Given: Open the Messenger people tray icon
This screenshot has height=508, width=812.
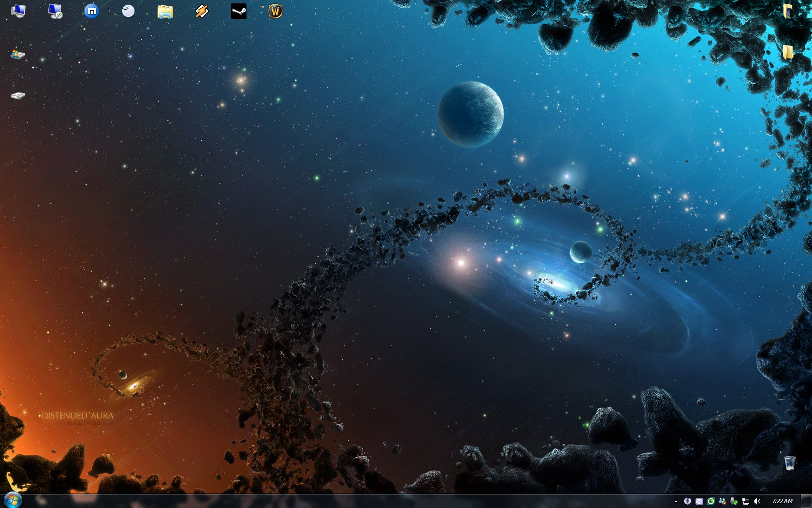Looking at the screenshot, I should pyautogui.click(x=722, y=501).
